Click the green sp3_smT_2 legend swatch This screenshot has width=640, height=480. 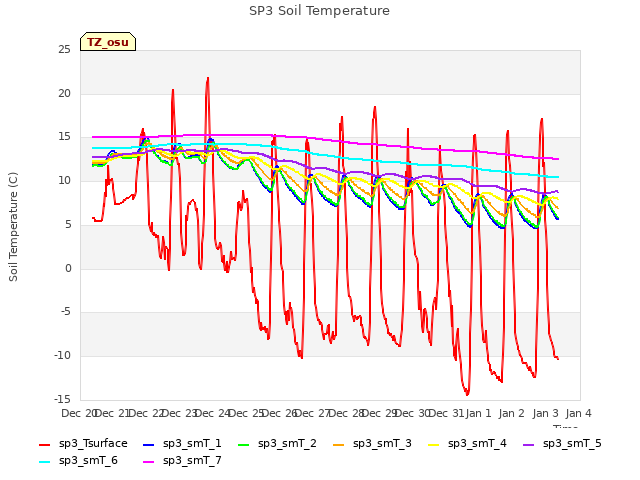[244, 444]
